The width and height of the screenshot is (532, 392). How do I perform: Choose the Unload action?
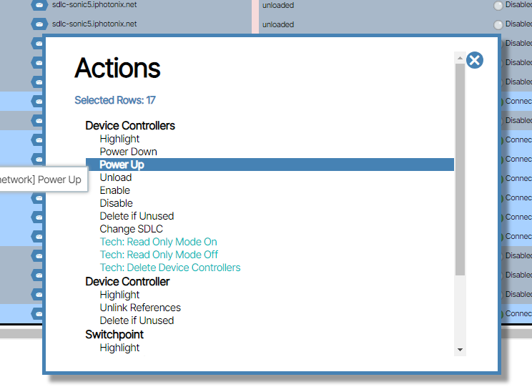[115, 177]
